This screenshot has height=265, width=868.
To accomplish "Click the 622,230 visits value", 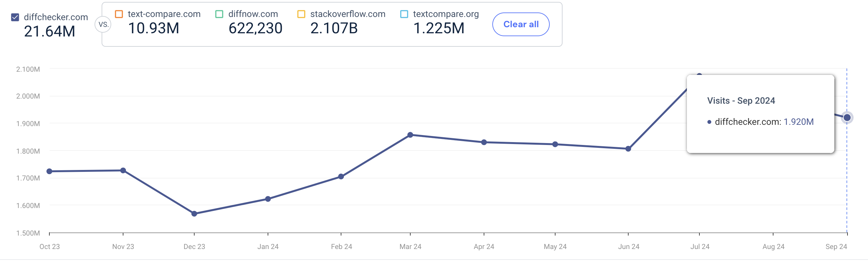I will point(255,28).
